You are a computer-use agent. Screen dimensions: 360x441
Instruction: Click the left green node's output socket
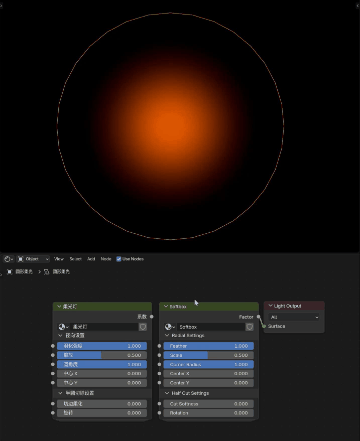pos(152,316)
